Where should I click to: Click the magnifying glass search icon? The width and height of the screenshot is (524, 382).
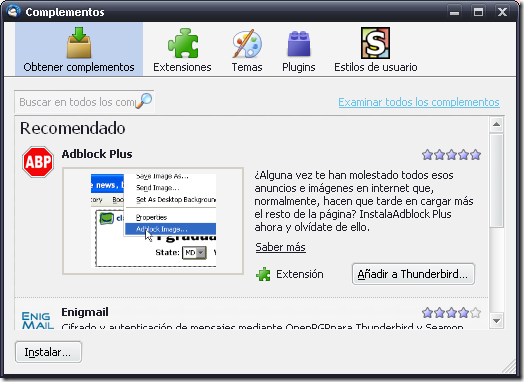click(144, 101)
